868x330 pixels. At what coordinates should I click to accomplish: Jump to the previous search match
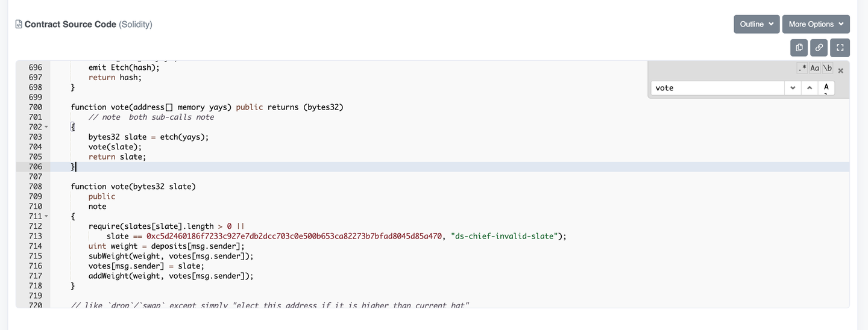coord(810,88)
